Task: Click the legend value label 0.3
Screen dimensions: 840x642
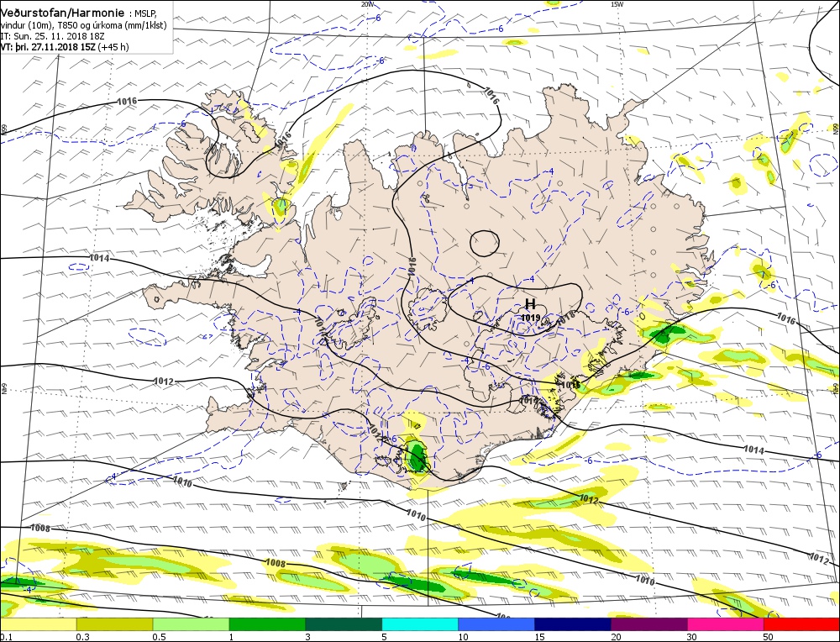Action: point(82,637)
